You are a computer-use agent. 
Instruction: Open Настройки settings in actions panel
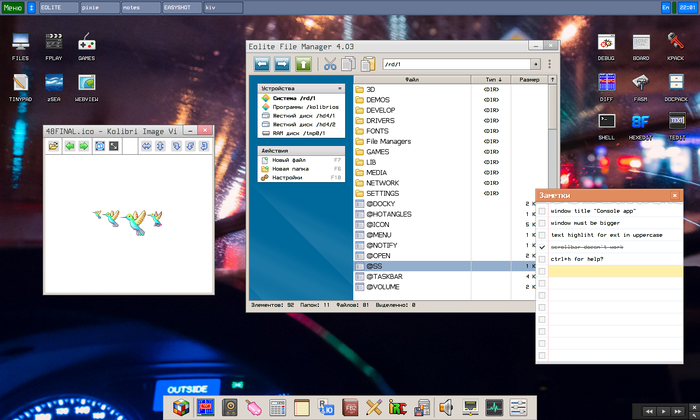pos(286,177)
